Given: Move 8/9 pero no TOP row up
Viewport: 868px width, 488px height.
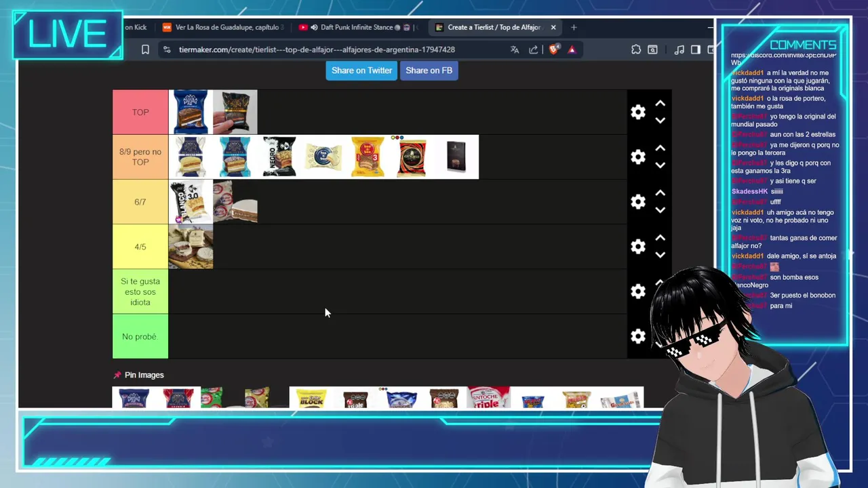Looking at the screenshot, I should point(660,148).
